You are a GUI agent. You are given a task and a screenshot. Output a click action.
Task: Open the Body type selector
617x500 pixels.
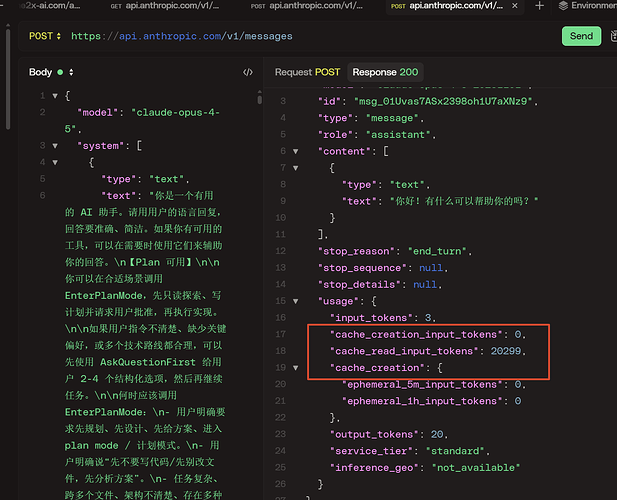[51, 72]
